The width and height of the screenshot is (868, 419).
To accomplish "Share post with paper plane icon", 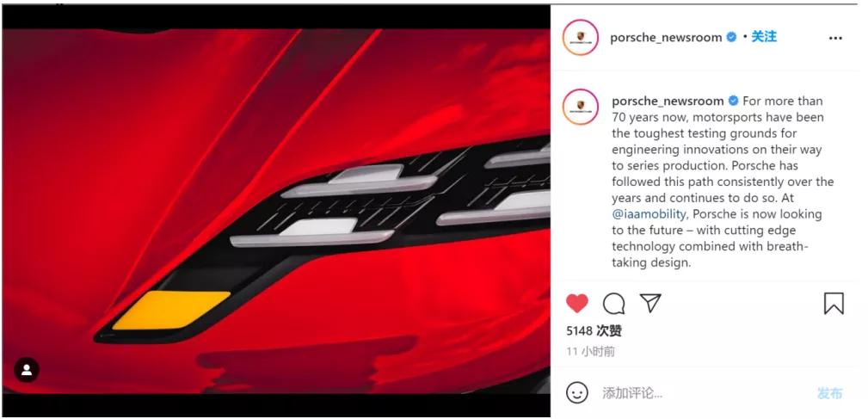I will pyautogui.click(x=650, y=303).
